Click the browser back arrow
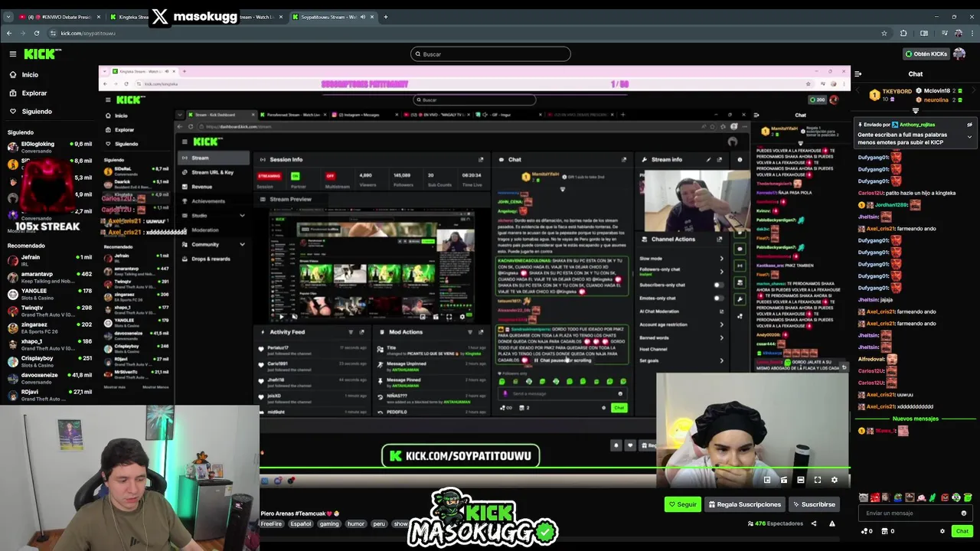 click(x=8, y=33)
